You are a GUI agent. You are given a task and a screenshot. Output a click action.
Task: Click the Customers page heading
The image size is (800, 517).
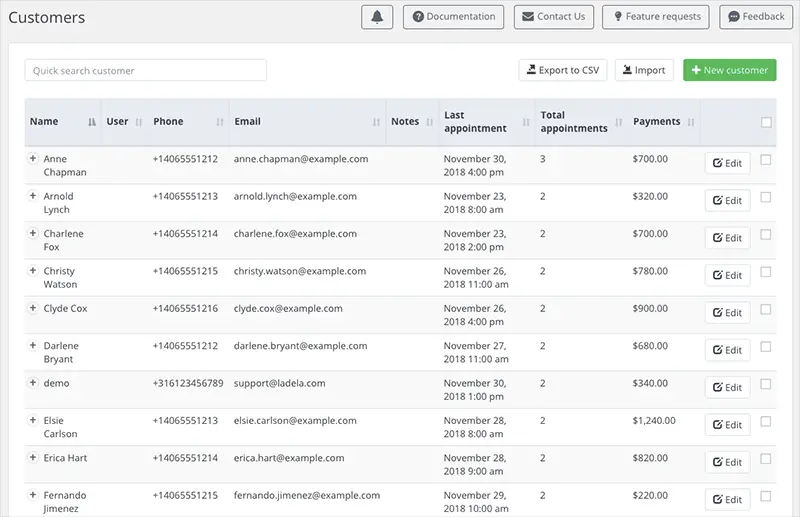(x=46, y=17)
